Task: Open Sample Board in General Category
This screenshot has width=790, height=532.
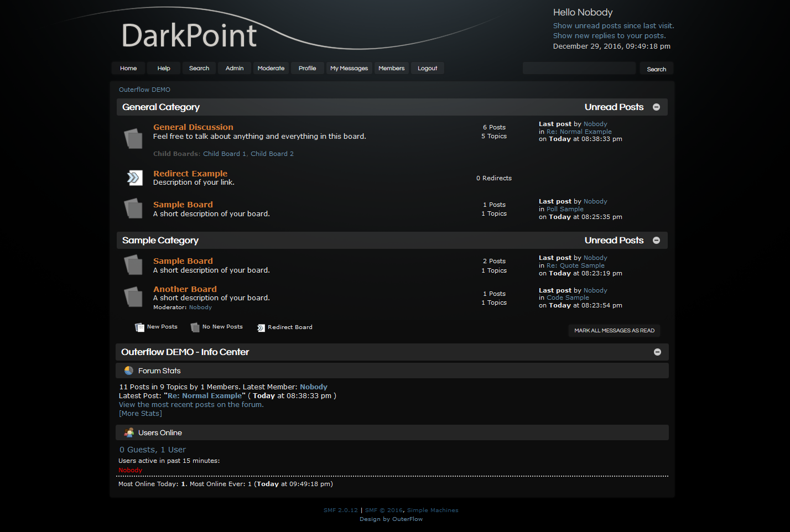Action: tap(183, 205)
